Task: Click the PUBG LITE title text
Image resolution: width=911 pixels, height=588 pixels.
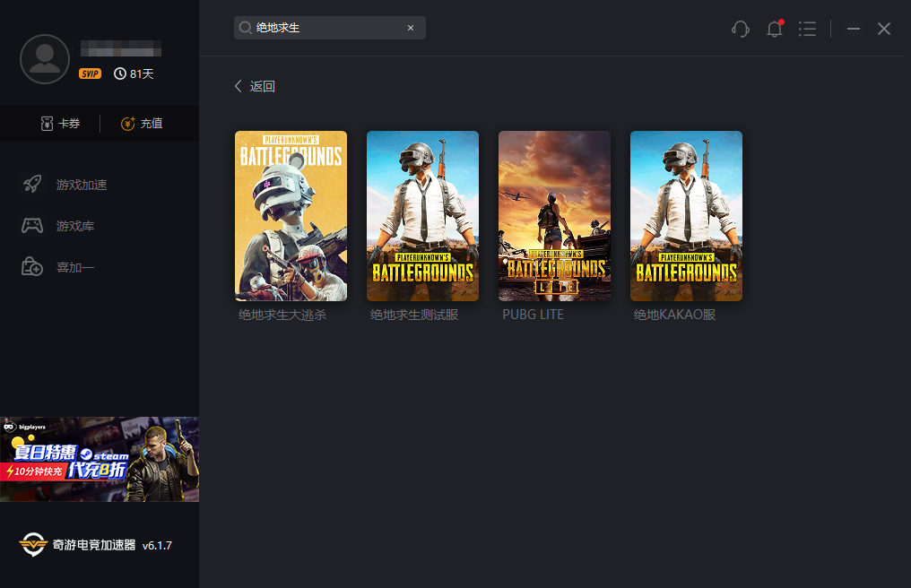Action: [x=533, y=315]
